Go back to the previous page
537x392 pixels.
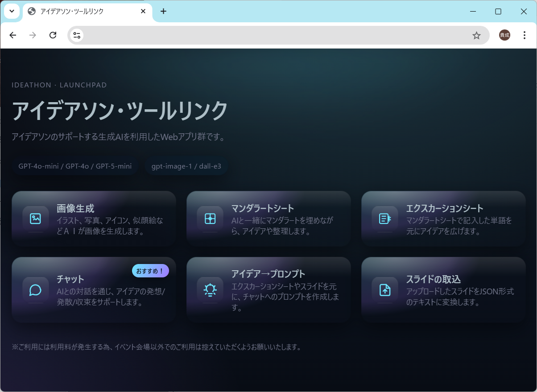13,36
